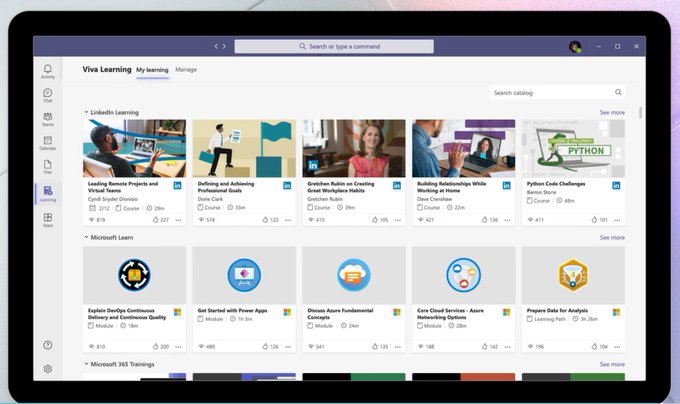Like Discuss Azure Fundamental Concepts module

(x=375, y=346)
